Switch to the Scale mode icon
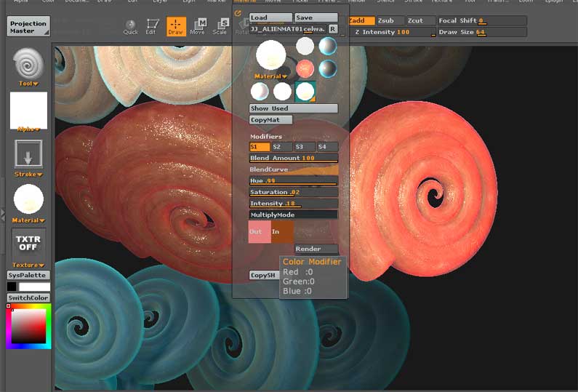This screenshot has width=578, height=392. [221, 27]
